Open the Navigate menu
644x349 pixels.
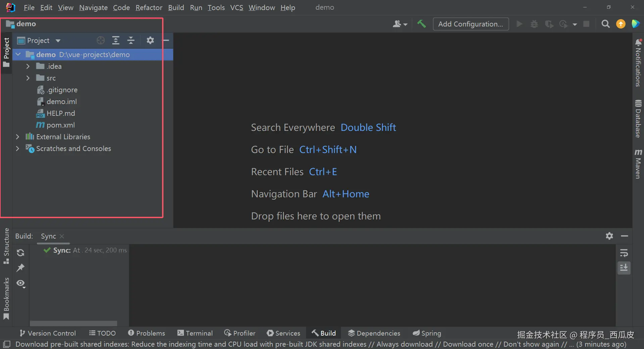point(93,7)
